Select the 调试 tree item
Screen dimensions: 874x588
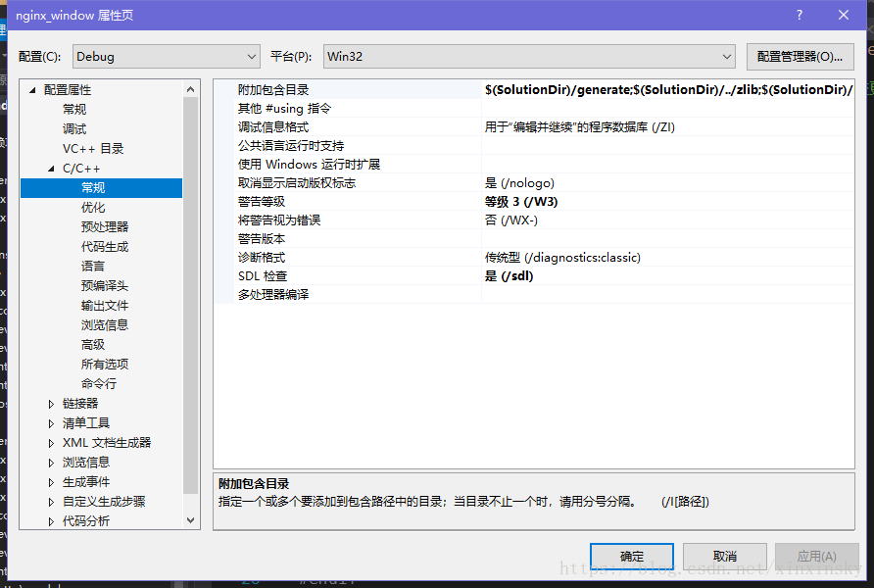pos(74,128)
